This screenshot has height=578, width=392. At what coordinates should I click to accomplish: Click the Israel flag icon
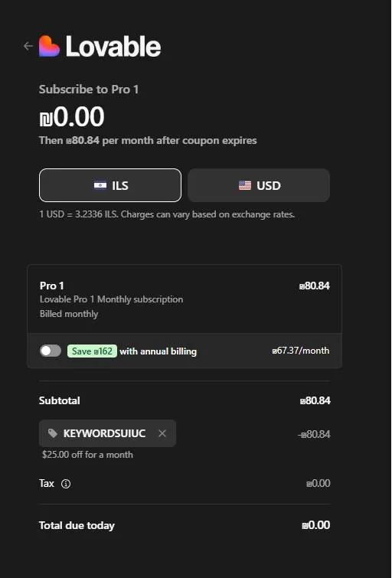[x=100, y=185]
